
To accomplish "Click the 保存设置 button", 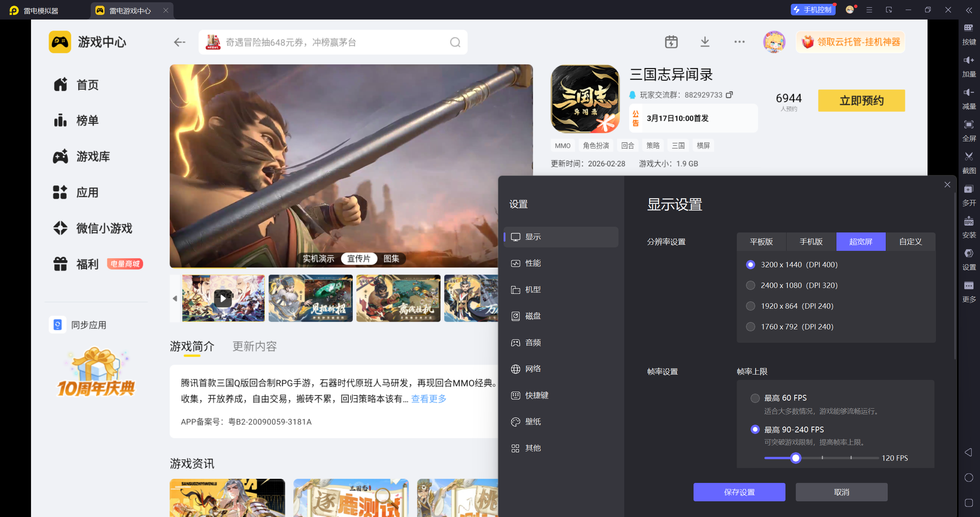I will click(x=739, y=492).
